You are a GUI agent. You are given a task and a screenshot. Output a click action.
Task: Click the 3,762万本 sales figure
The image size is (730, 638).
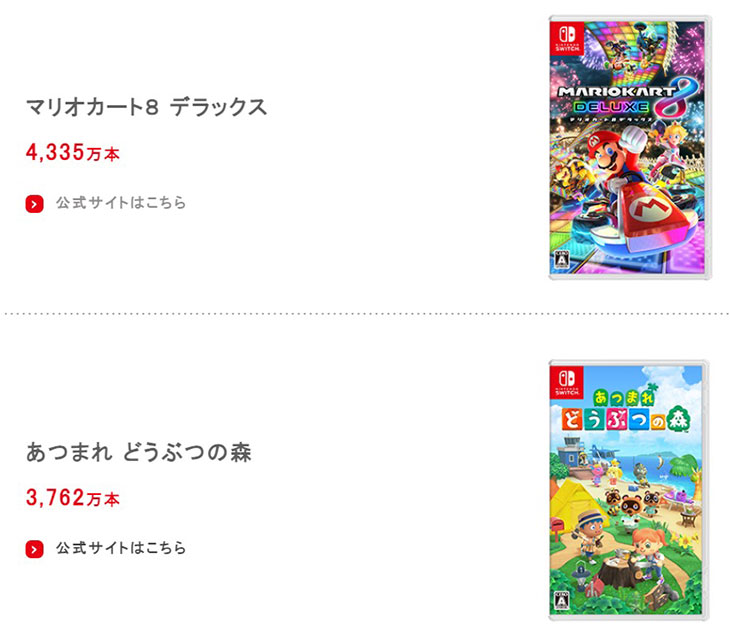[x=73, y=498]
